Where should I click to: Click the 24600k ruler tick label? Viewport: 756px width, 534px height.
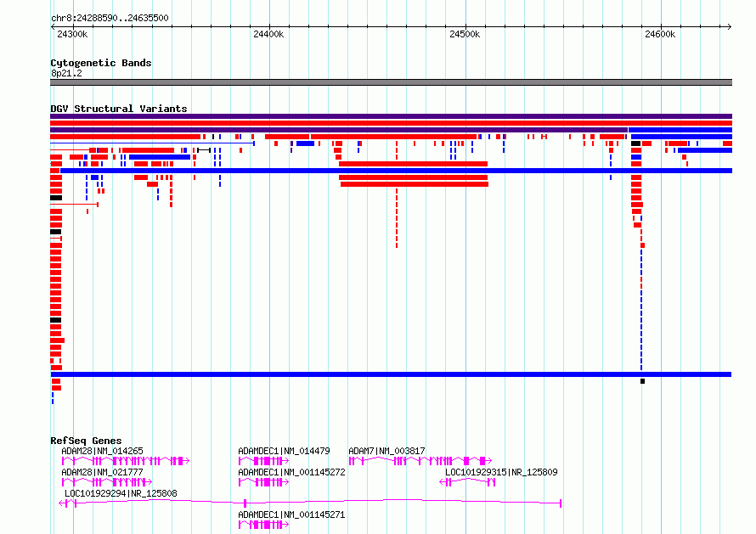click(660, 34)
